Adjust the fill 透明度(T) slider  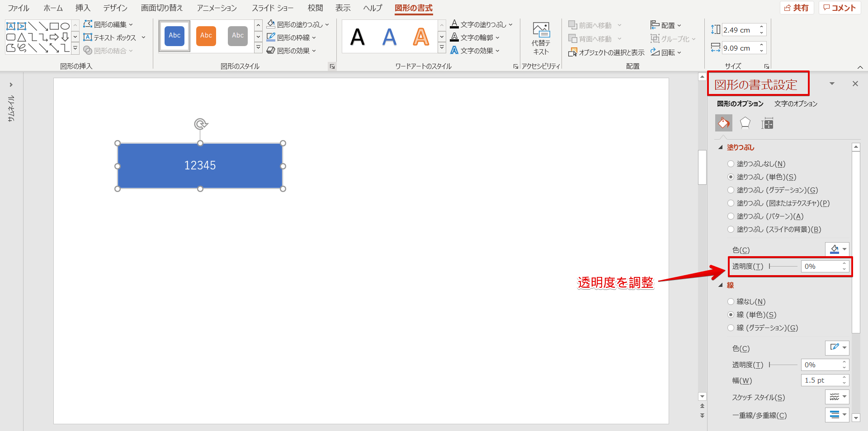click(x=783, y=267)
